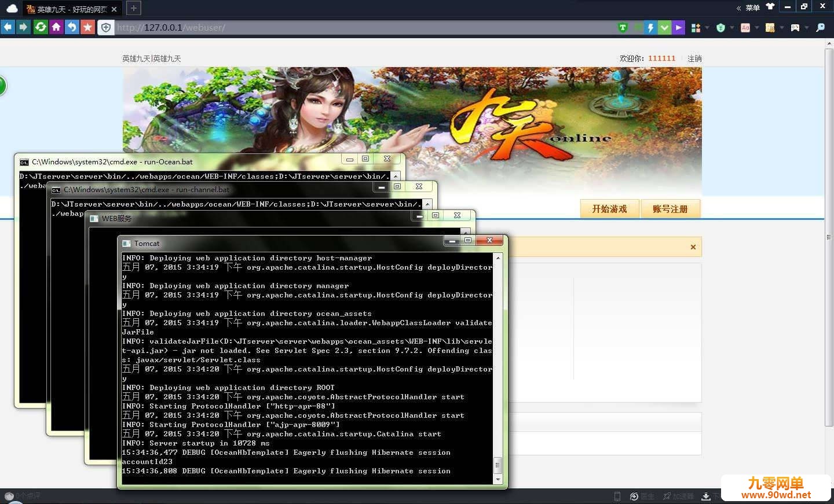The width and height of the screenshot is (834, 504).
Task: Click the green circle icon at left page edge
Action: click(x=2, y=86)
